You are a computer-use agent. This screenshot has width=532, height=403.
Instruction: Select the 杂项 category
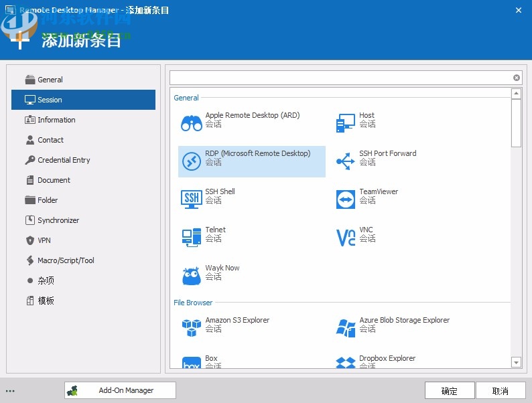[83, 280]
